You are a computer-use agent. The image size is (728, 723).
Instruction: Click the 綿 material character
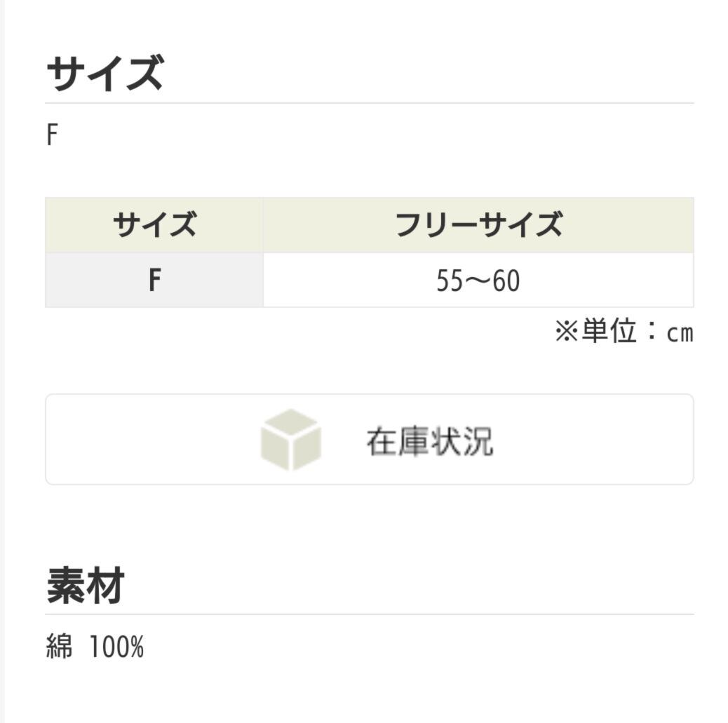pyautogui.click(x=60, y=647)
